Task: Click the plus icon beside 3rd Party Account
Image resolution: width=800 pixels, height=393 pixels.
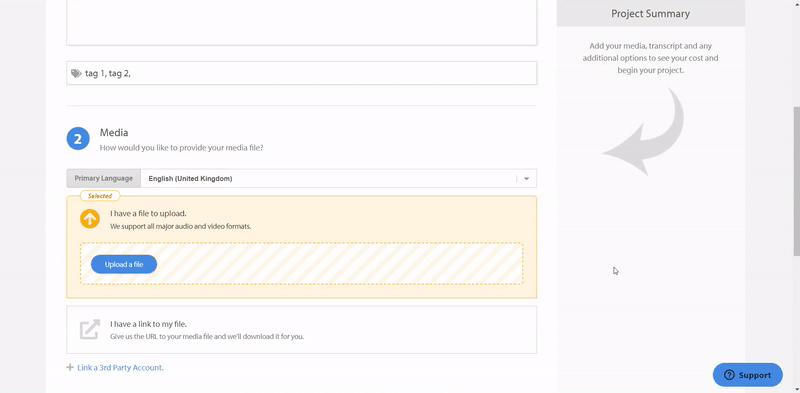Action: click(x=70, y=367)
